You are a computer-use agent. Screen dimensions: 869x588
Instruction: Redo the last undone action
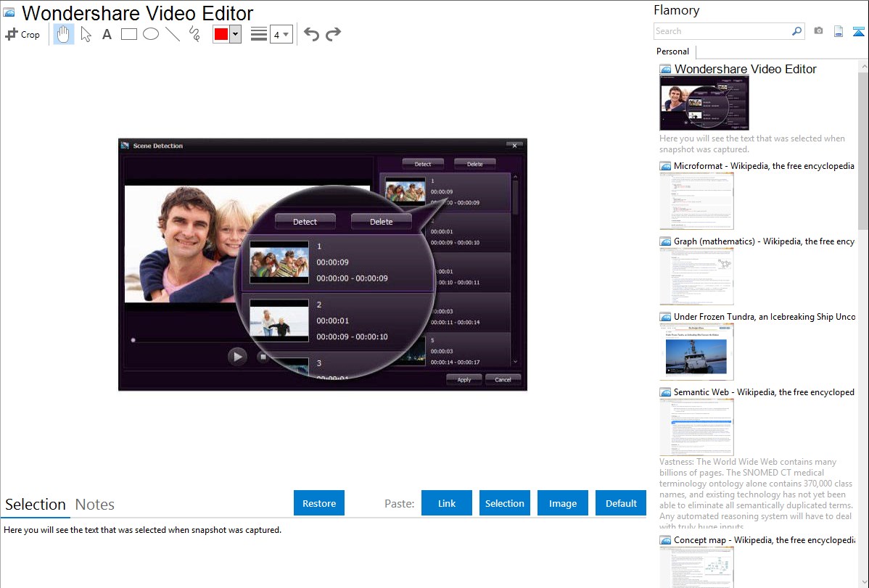(333, 34)
